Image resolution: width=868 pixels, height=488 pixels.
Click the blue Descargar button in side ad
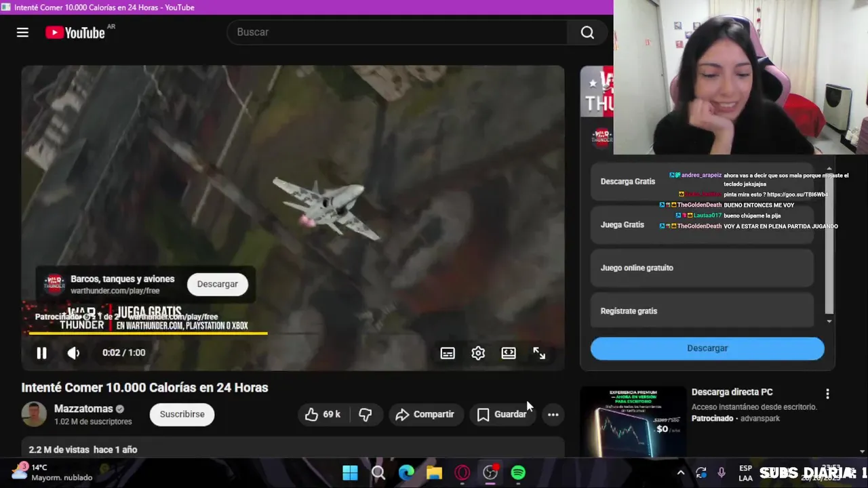pyautogui.click(x=707, y=348)
